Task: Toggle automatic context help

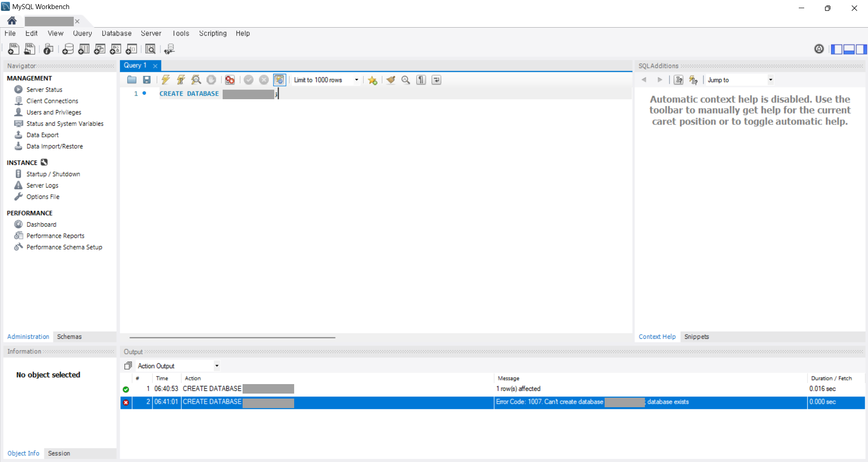Action: (693, 80)
